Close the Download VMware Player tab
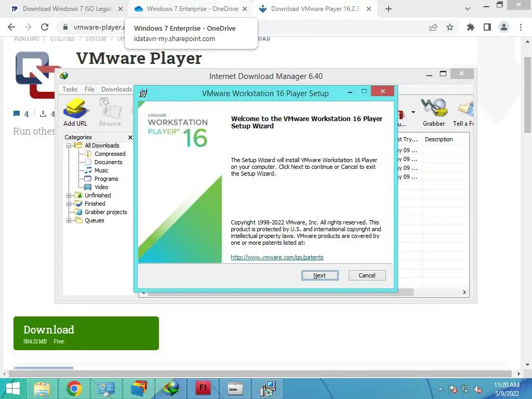The height and width of the screenshot is (399, 532). click(369, 9)
